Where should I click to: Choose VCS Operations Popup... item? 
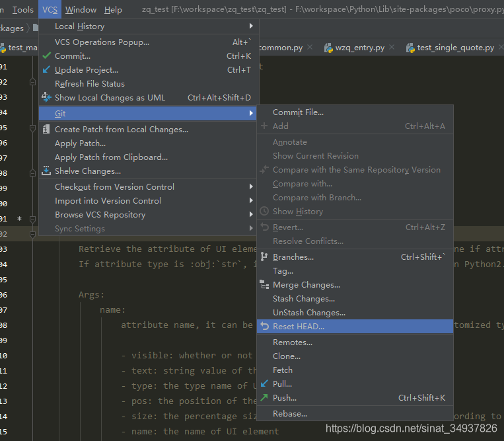(147, 42)
